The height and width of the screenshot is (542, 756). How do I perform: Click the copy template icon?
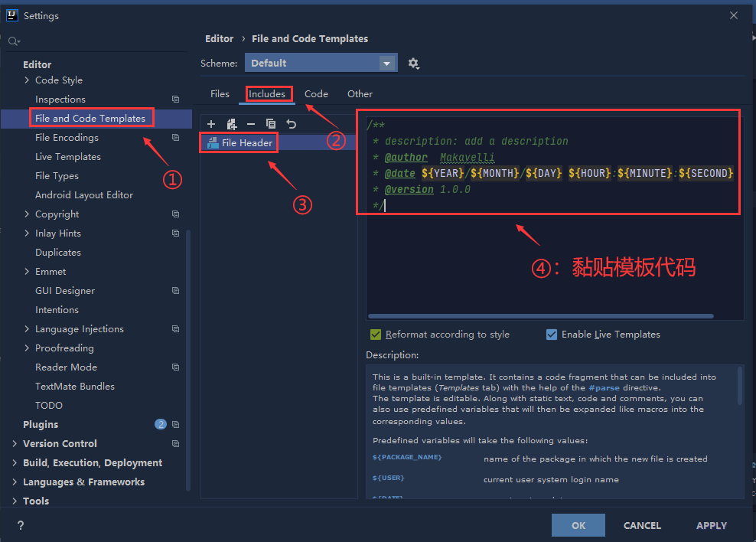pos(271,124)
